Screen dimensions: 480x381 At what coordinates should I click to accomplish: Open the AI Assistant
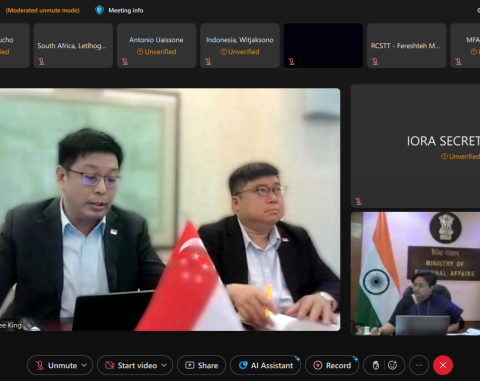[x=265, y=365]
